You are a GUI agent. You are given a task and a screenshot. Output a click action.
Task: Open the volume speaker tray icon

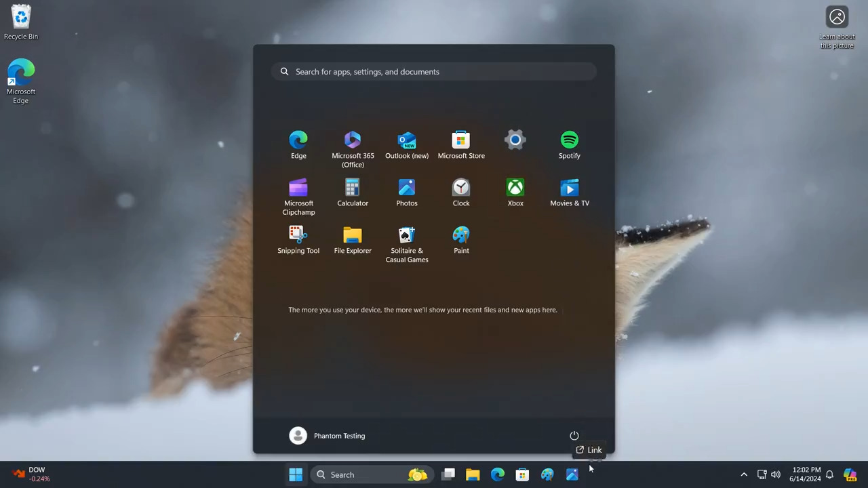pyautogui.click(x=776, y=474)
